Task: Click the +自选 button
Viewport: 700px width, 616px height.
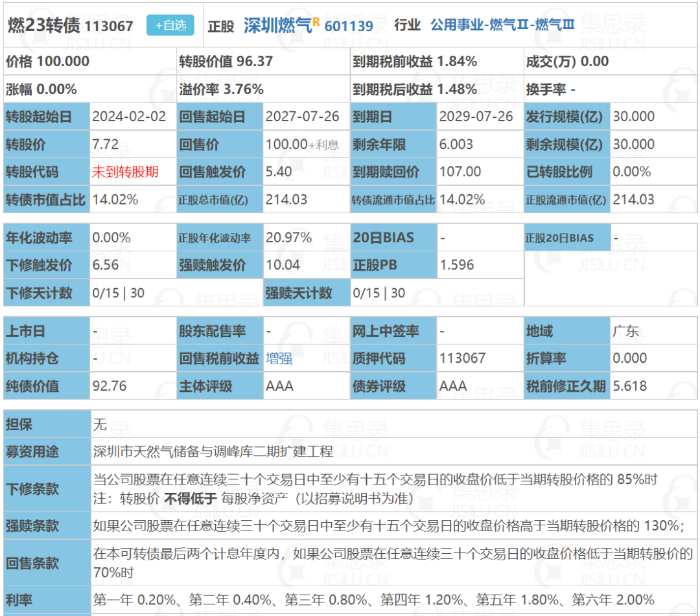Action: [x=170, y=25]
